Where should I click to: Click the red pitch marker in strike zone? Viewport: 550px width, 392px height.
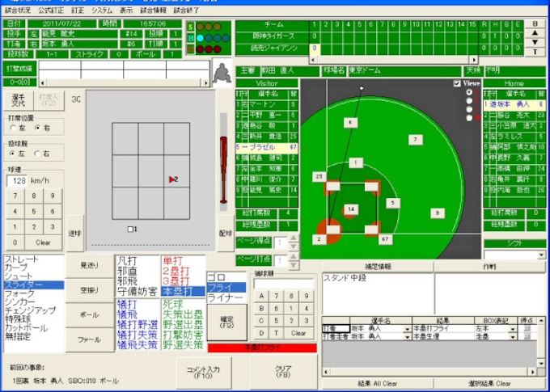pyautogui.click(x=172, y=179)
